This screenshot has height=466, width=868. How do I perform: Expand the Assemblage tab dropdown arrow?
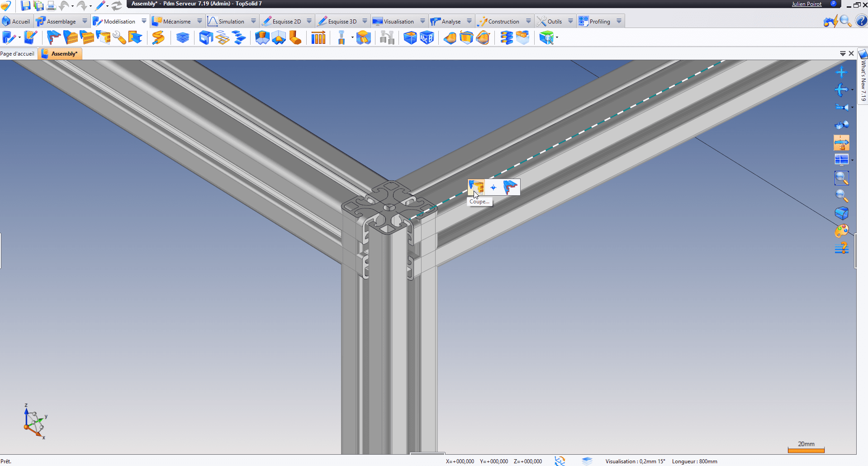85,21
